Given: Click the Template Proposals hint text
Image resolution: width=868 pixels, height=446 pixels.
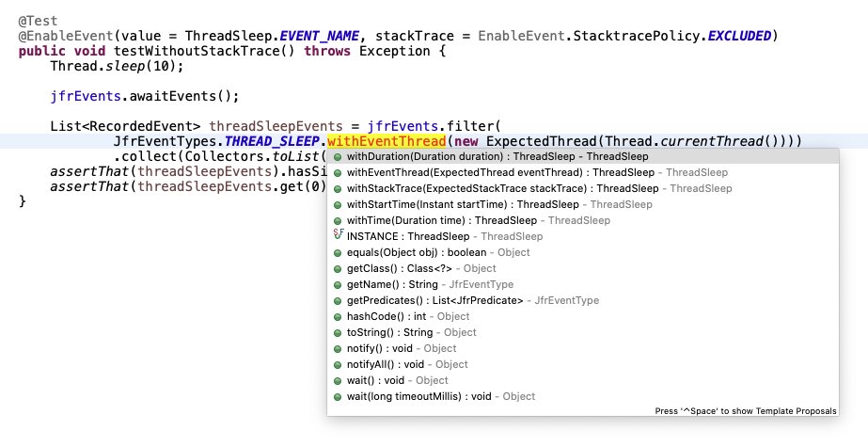Looking at the screenshot, I should tap(746, 411).
